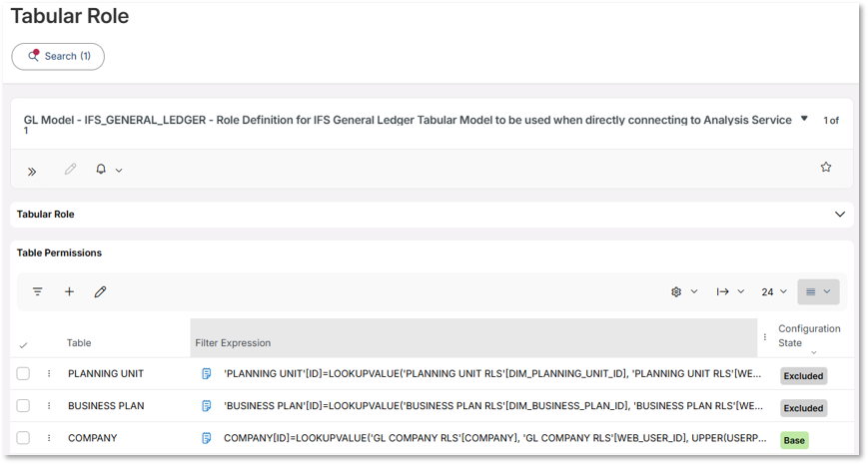Open the record selector dropdown triangle

click(x=804, y=119)
